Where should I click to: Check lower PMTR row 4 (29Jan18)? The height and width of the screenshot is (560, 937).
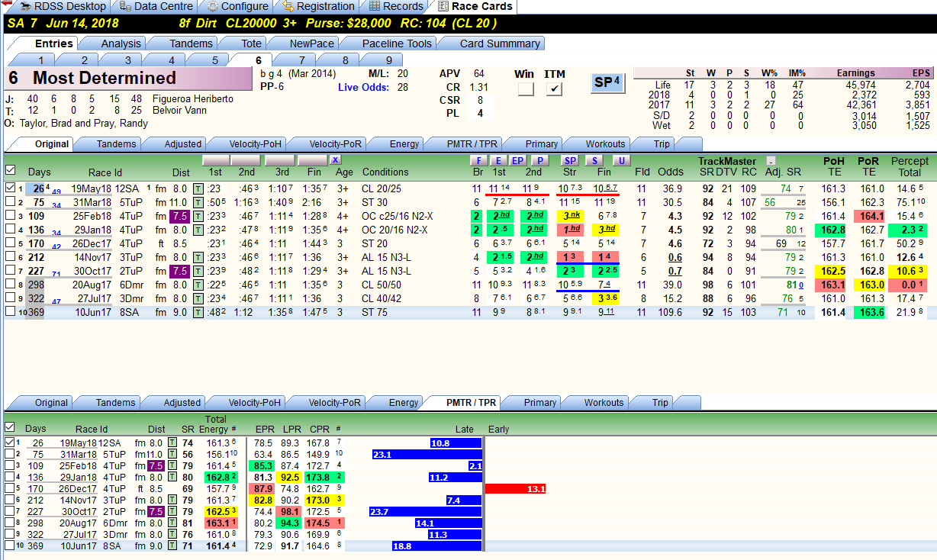click(x=9, y=478)
